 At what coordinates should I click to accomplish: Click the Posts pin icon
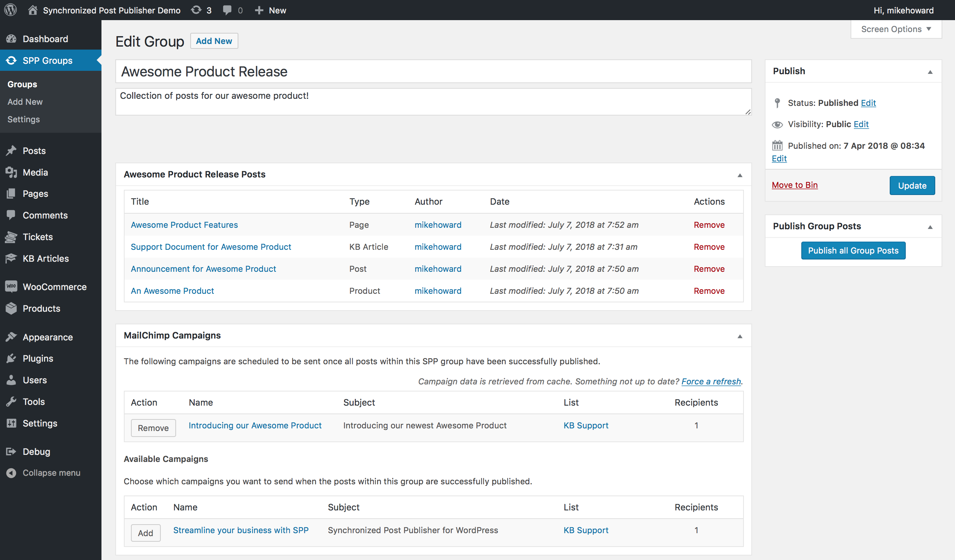(x=11, y=150)
